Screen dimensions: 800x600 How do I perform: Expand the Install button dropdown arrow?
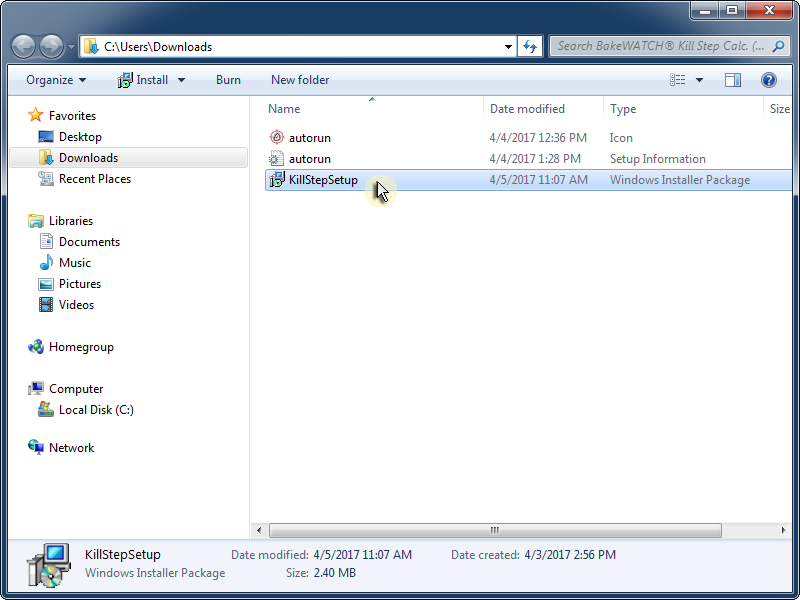[x=181, y=80]
